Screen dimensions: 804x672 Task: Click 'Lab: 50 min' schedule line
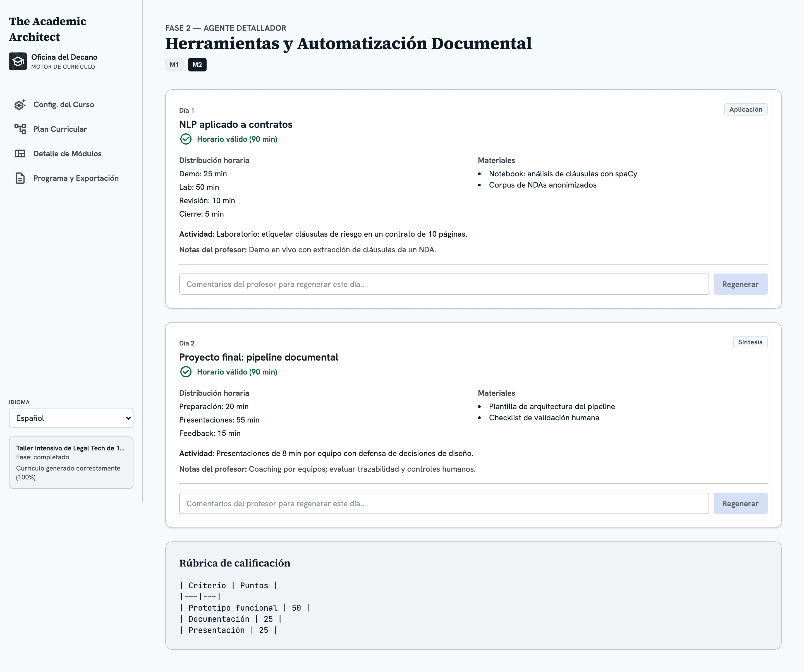click(199, 187)
